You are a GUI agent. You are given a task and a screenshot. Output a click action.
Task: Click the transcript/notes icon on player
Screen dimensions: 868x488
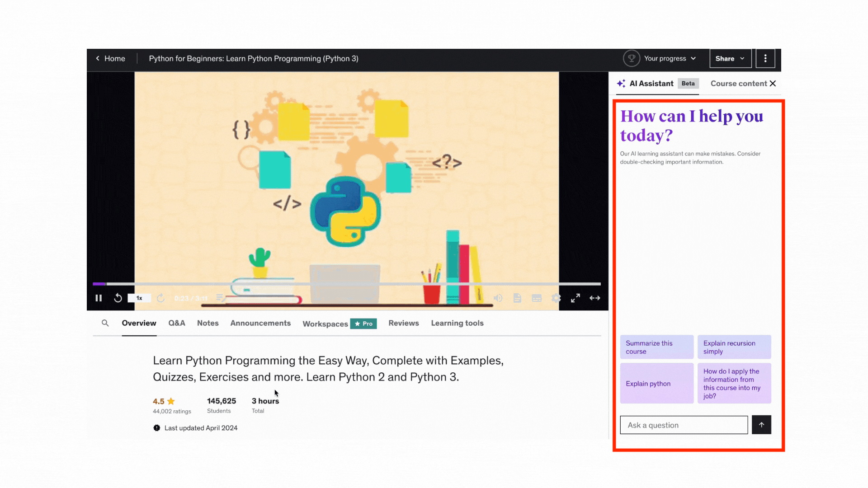518,298
